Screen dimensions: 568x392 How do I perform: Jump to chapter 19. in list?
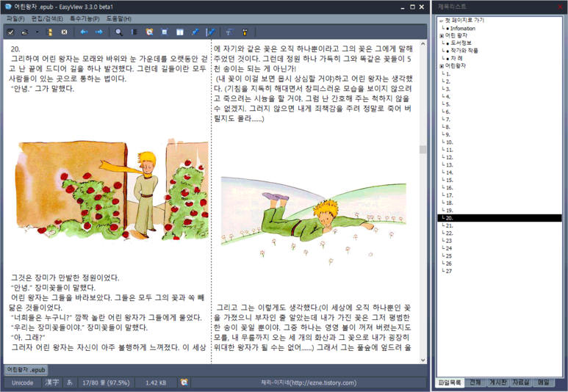pyautogui.click(x=449, y=211)
